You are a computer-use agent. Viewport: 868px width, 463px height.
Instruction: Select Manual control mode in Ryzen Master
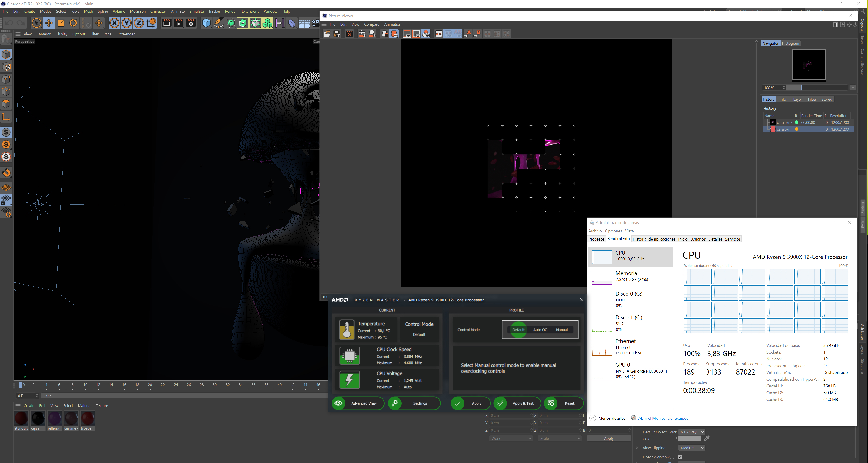click(561, 330)
